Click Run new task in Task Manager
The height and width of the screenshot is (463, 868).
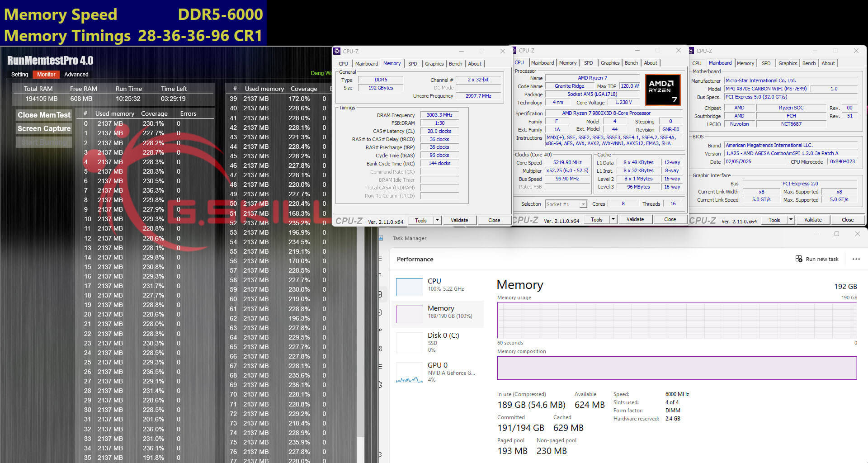click(817, 259)
